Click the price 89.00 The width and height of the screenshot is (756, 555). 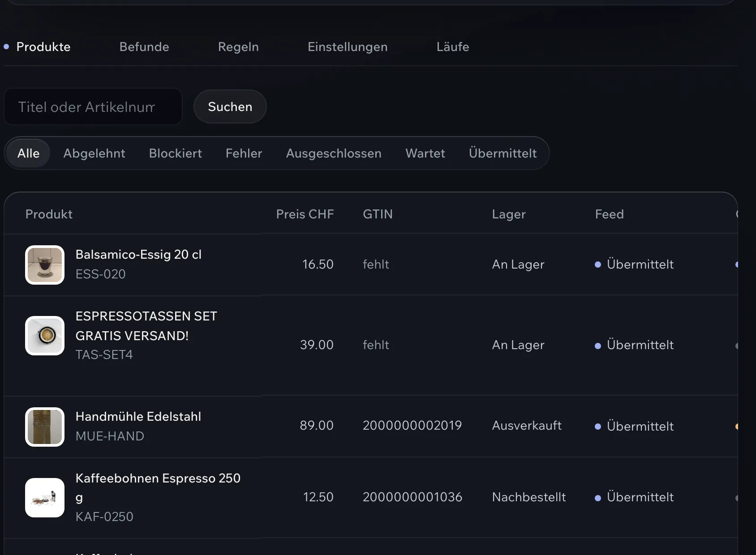pyautogui.click(x=317, y=426)
